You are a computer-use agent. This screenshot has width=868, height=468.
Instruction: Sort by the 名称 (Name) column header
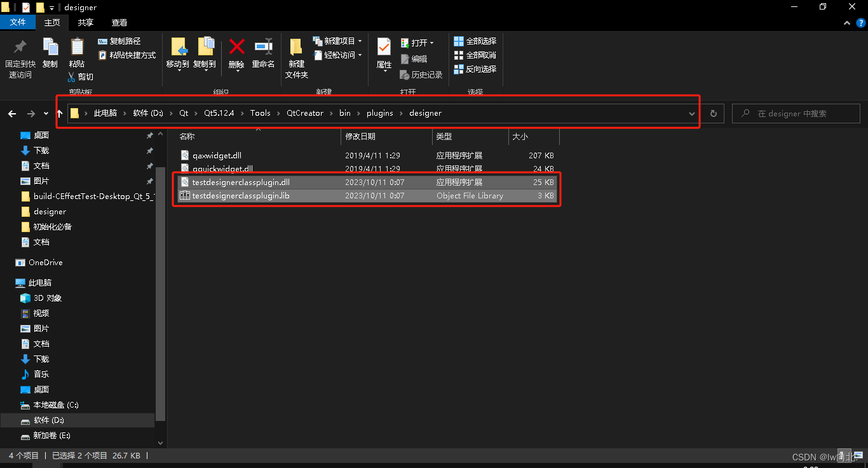click(187, 137)
